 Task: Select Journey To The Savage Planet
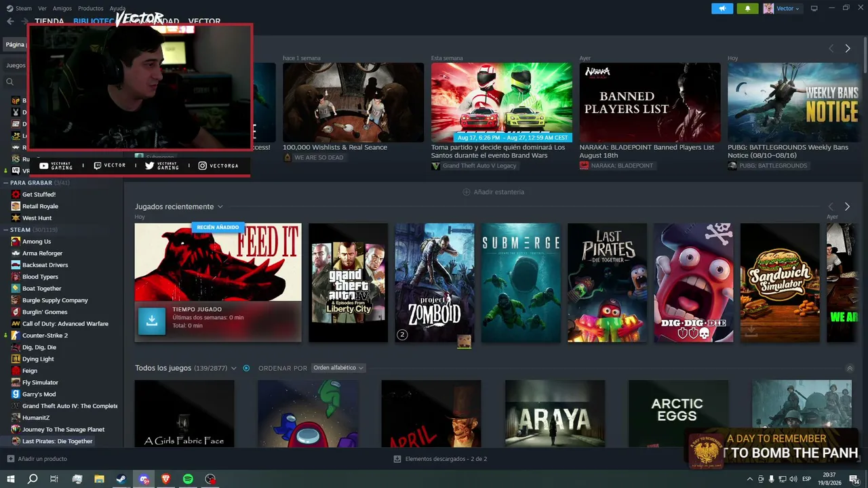point(63,430)
